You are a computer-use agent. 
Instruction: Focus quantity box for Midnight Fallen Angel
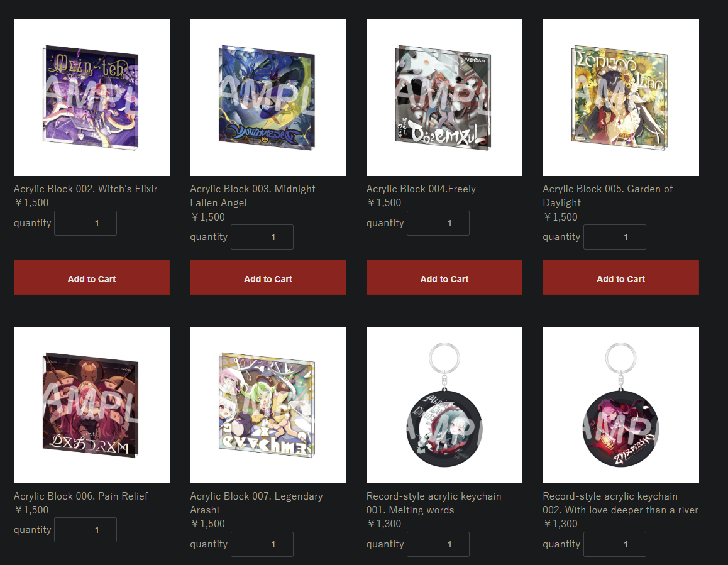pos(262,237)
